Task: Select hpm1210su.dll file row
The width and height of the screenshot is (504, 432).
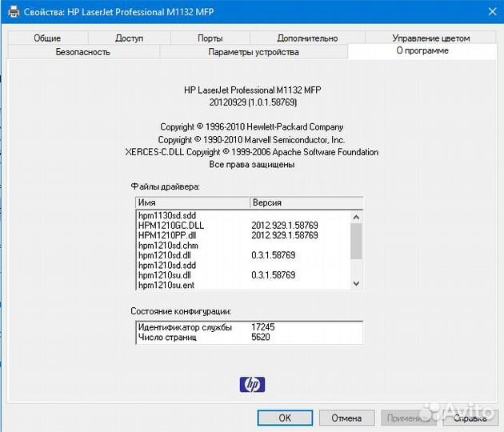Action: pyautogui.click(x=243, y=275)
